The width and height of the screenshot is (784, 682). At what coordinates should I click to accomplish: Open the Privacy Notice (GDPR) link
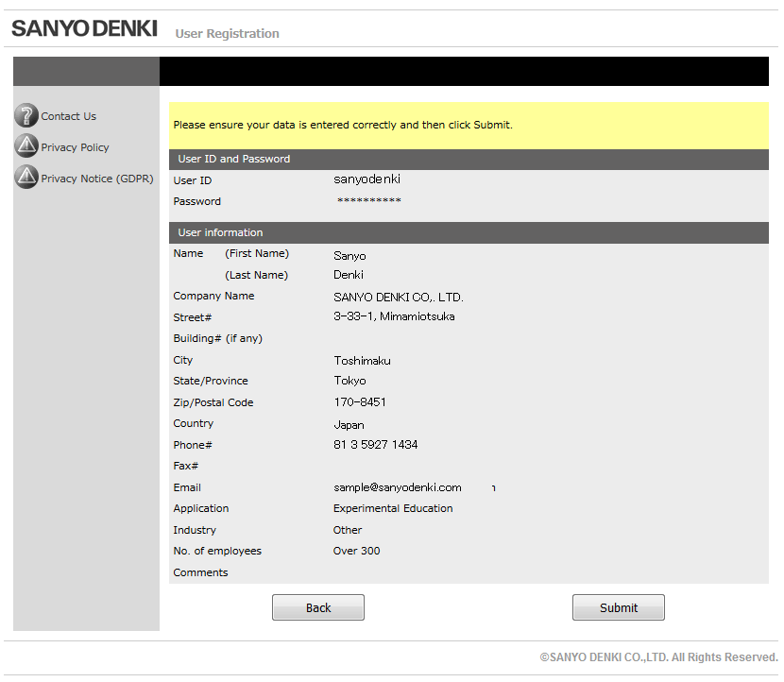pos(97,179)
